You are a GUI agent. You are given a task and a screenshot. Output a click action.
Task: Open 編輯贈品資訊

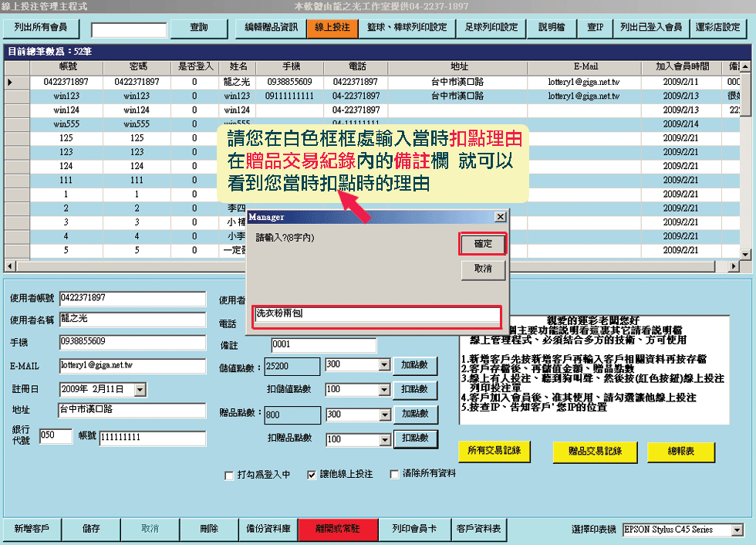click(x=271, y=28)
